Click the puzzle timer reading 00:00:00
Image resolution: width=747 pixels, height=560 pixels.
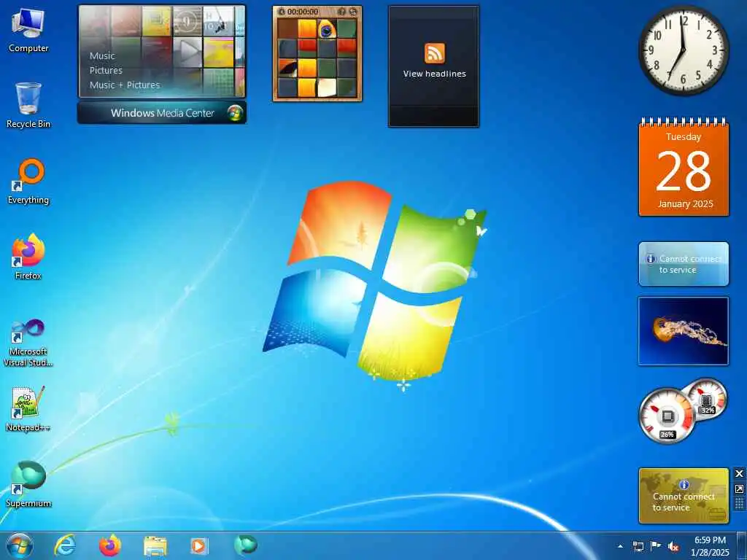tap(303, 12)
